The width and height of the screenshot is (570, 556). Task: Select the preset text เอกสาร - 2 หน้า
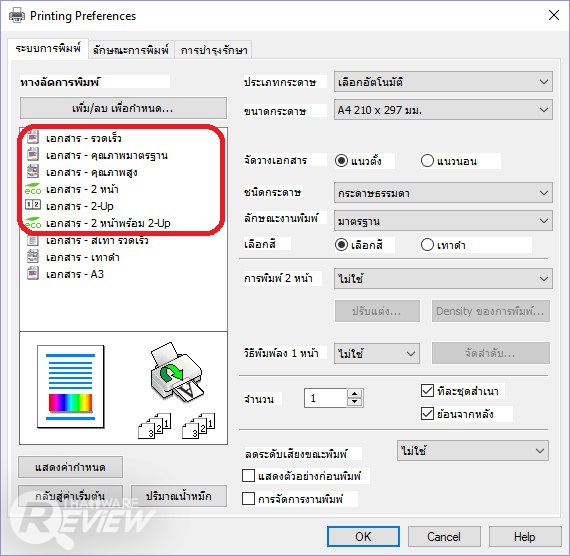point(82,189)
